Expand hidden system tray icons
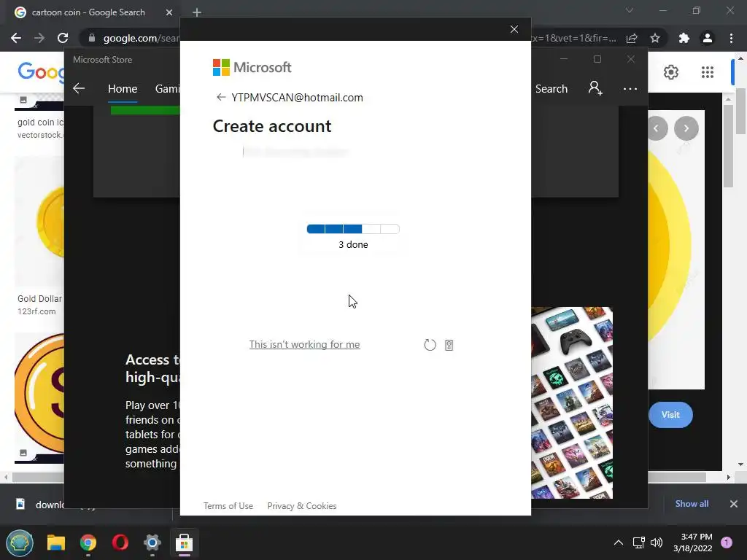Image resolution: width=747 pixels, height=560 pixels. point(619,542)
